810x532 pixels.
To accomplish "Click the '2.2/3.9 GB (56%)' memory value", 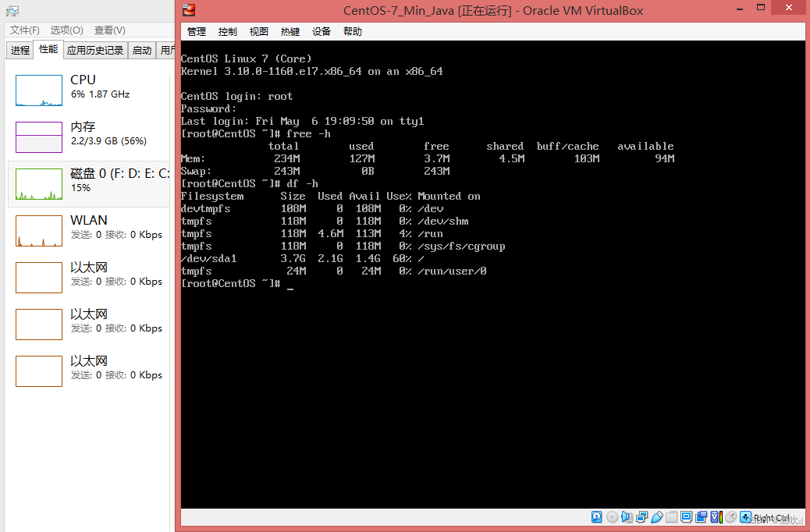I will point(108,141).
